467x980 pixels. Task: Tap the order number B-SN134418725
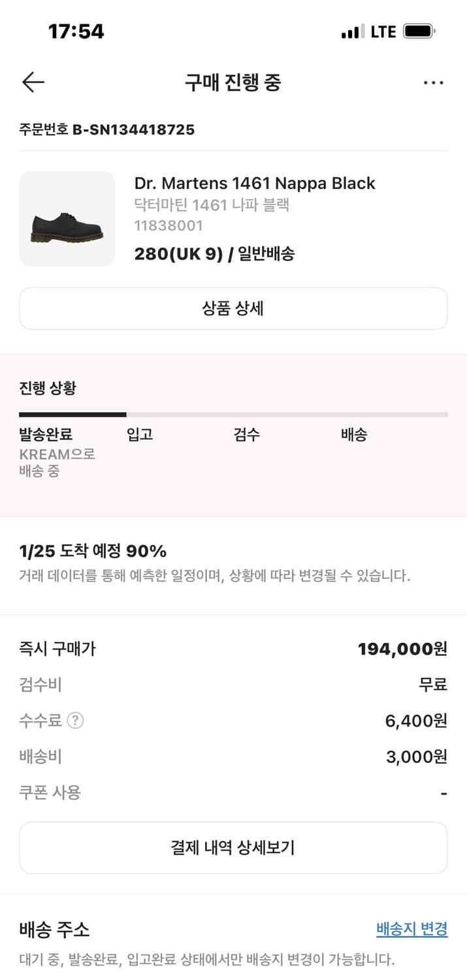tap(106, 129)
